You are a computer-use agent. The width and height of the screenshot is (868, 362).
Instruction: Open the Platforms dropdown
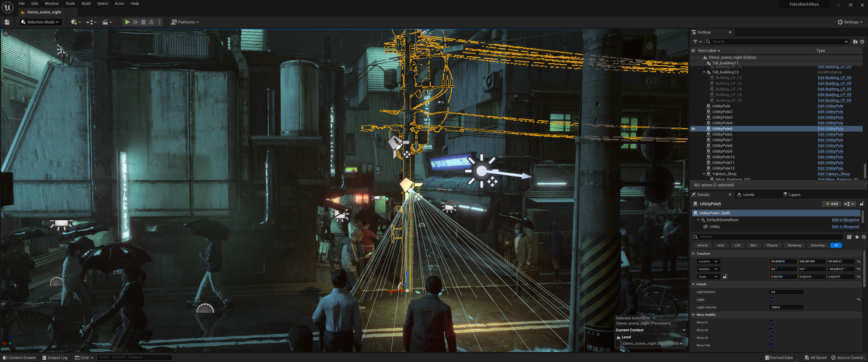[x=185, y=22]
